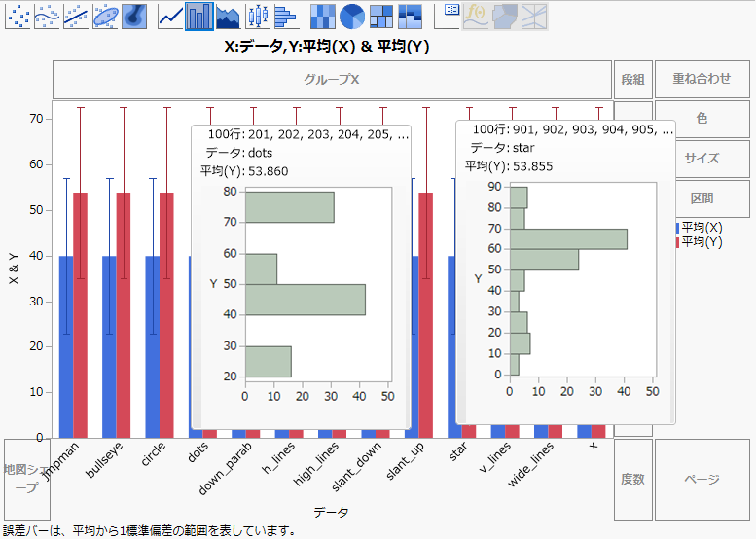
Task: Click the jmpman red mean Y bar
Action: (81, 315)
